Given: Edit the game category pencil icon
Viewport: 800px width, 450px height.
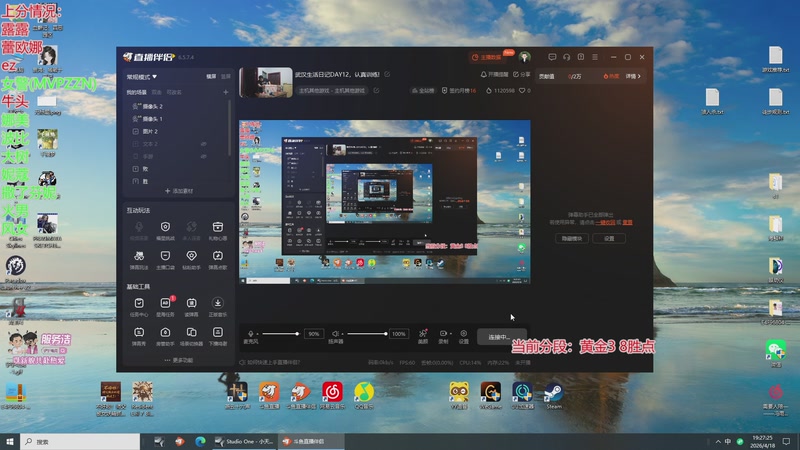Looking at the screenshot, I should point(377,90).
